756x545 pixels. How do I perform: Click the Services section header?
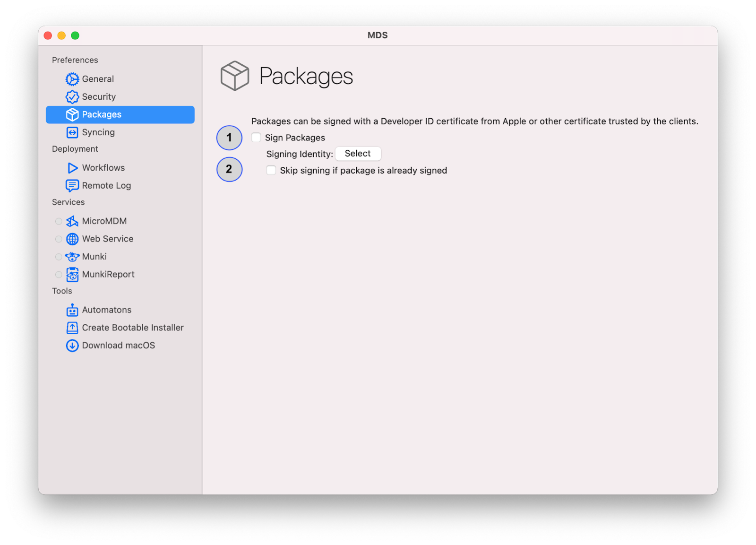coord(69,202)
